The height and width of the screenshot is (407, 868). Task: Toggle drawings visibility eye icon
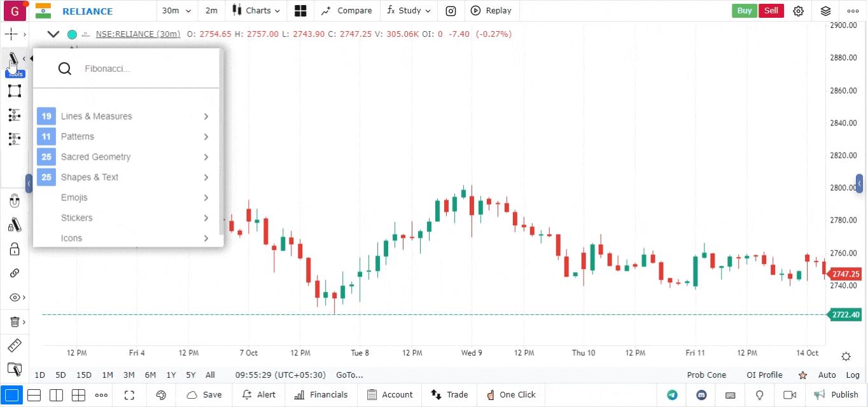tap(15, 298)
